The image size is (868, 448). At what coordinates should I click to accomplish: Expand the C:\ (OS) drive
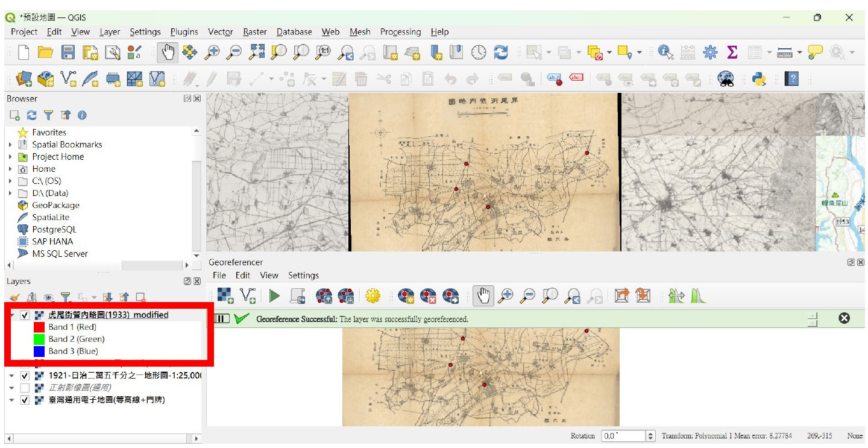10,181
